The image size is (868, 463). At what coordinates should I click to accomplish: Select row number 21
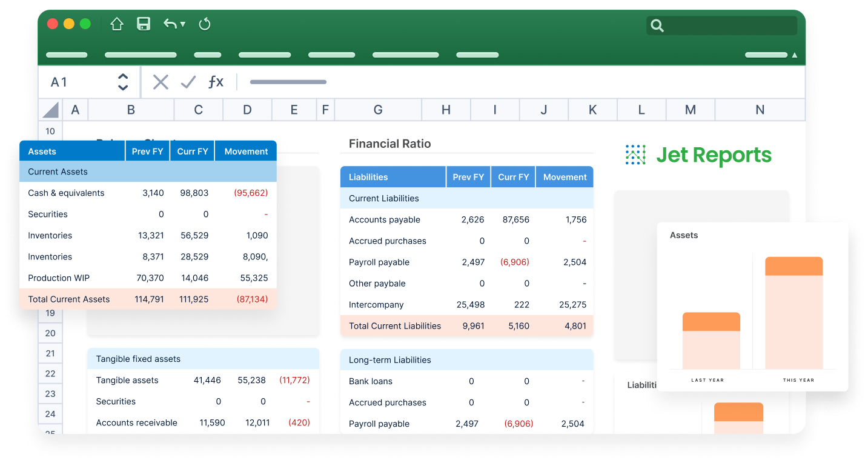point(50,353)
